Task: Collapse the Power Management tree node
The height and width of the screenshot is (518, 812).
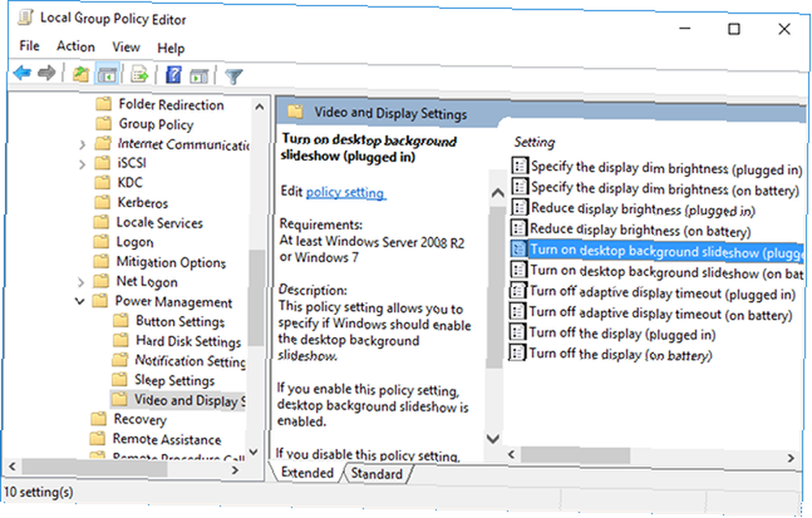Action: coord(80,301)
